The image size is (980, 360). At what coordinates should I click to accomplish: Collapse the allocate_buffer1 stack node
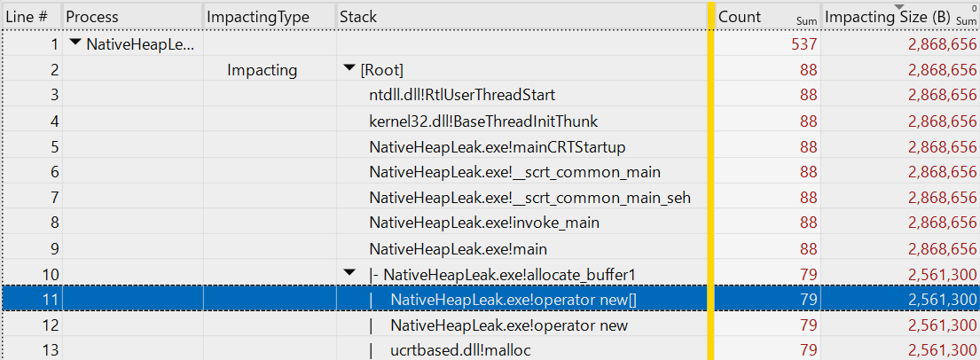(350, 275)
